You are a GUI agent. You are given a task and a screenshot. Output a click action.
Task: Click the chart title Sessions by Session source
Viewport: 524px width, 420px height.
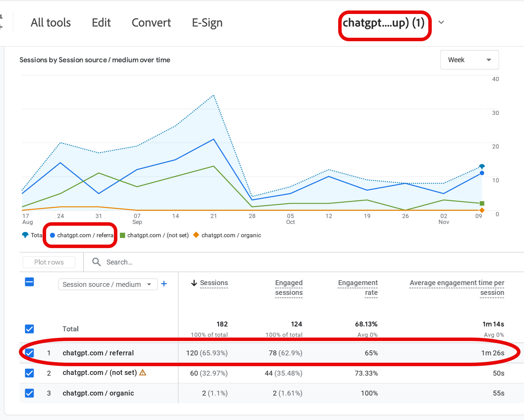coord(95,60)
